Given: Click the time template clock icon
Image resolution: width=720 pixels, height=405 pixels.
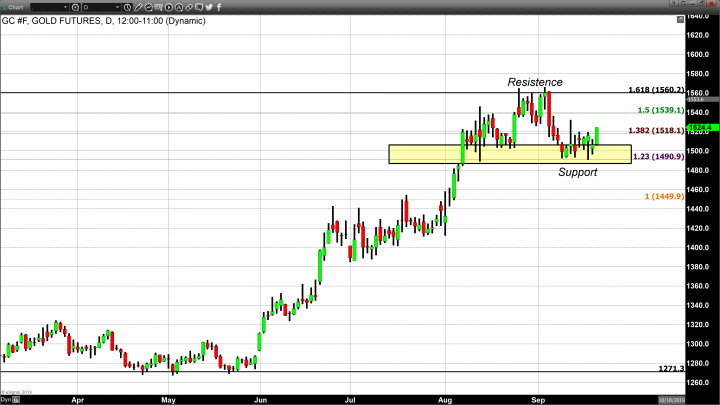Looking at the screenshot, I should tap(127, 7).
